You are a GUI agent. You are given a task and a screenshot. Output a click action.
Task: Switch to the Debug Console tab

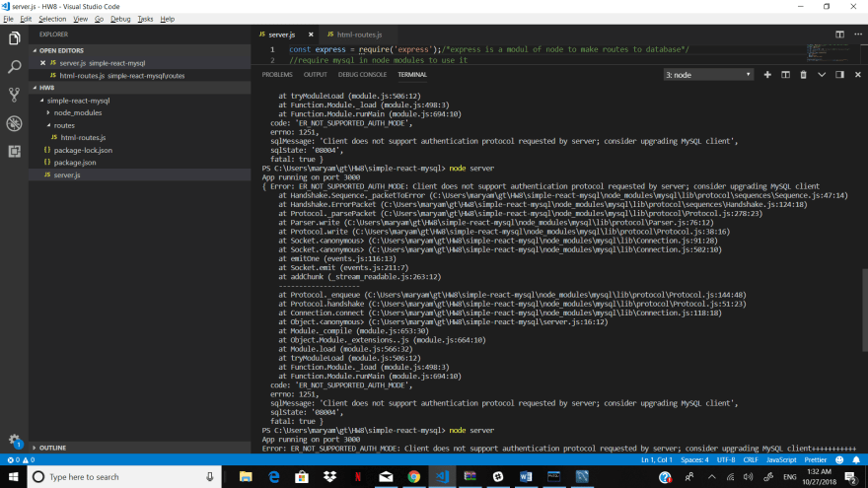(x=362, y=75)
